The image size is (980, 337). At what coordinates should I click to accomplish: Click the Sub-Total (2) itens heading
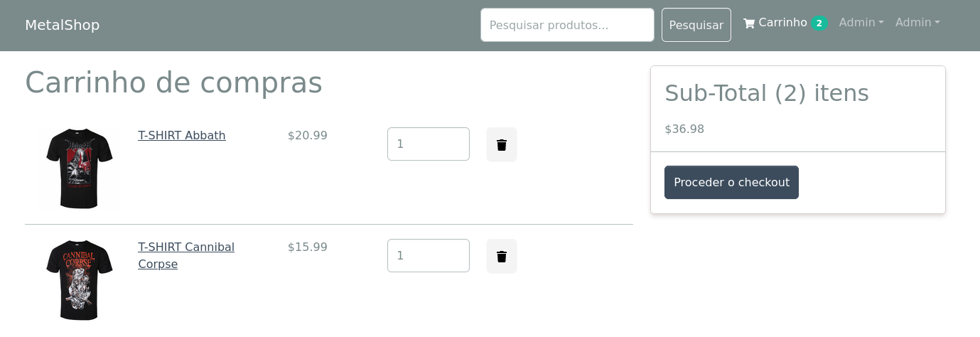pos(766,93)
